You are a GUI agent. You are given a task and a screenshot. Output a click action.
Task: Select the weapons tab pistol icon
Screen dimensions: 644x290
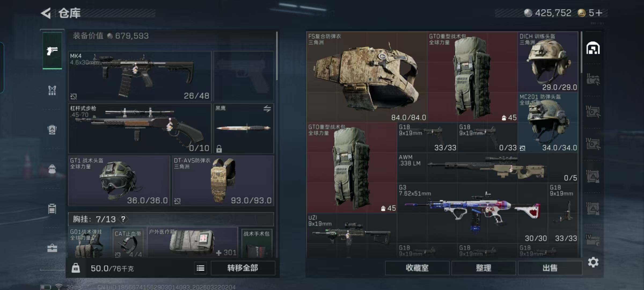pyautogui.click(x=52, y=50)
